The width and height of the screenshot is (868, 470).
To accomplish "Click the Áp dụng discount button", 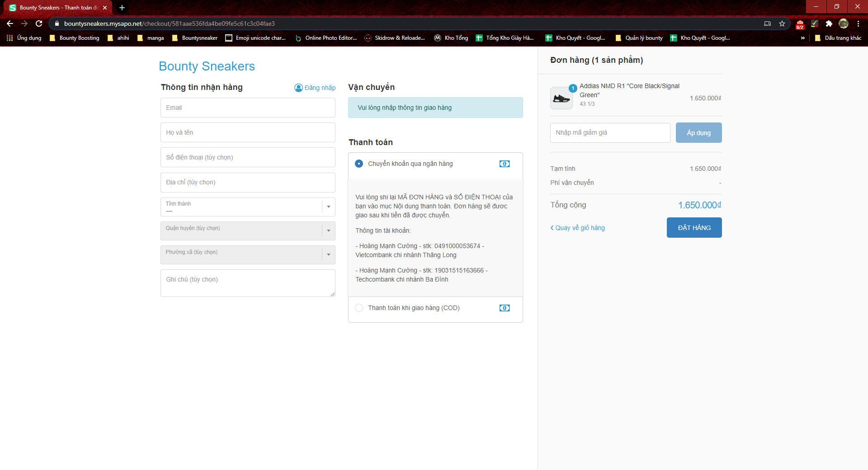I will click(699, 133).
